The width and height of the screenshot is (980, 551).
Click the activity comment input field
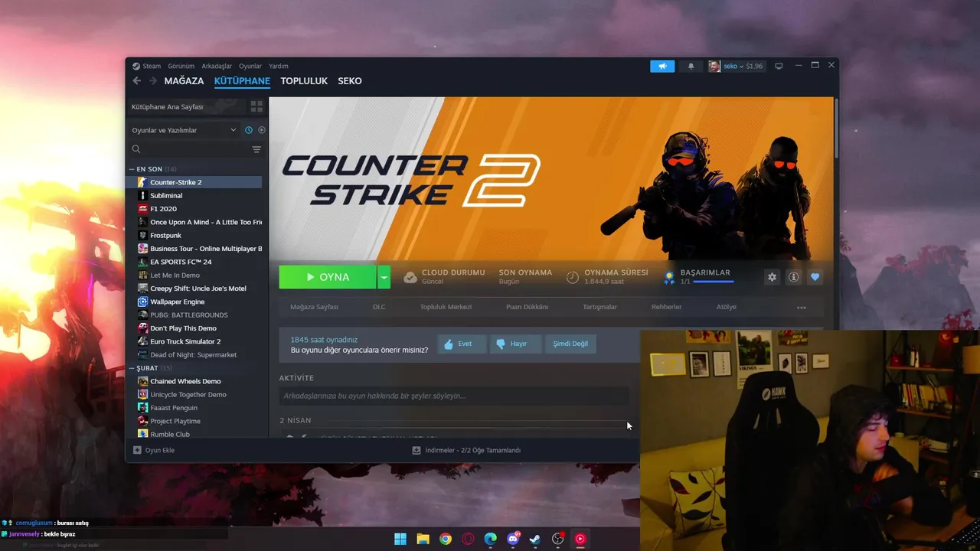(454, 396)
